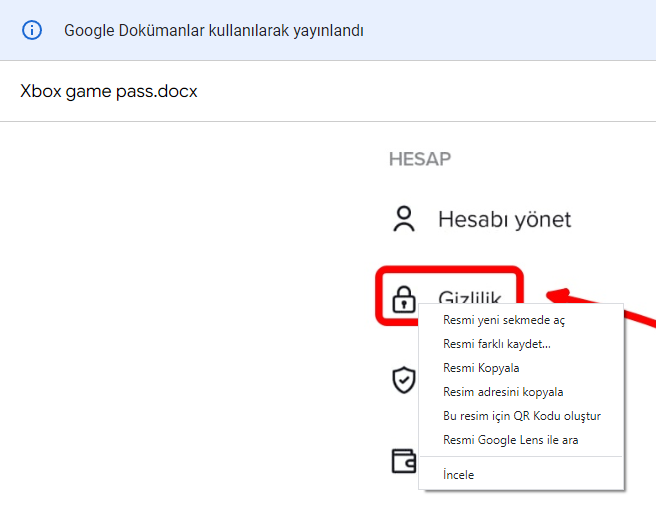Click the 'Xbox game pass.docx' document title

(109, 91)
